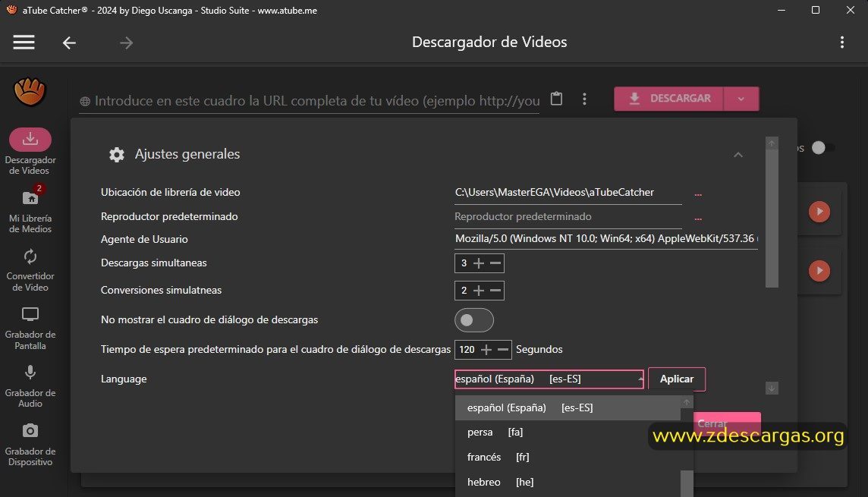
Task: Click Aplicar to apply language
Action: [x=677, y=379]
